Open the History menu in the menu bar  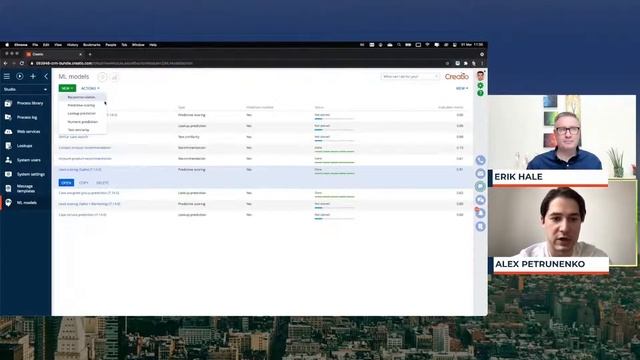(x=72, y=45)
